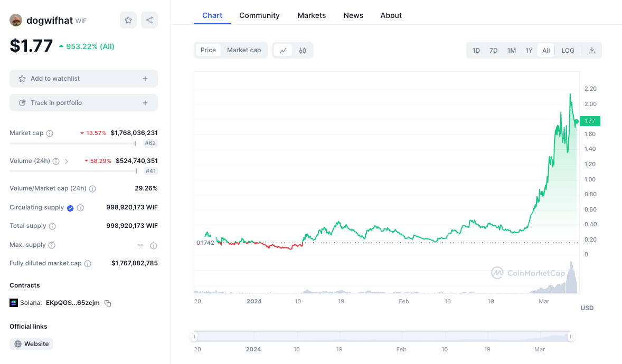Image resolution: width=622 pixels, height=364 pixels.
Task: Open the About tab
Action: (391, 15)
